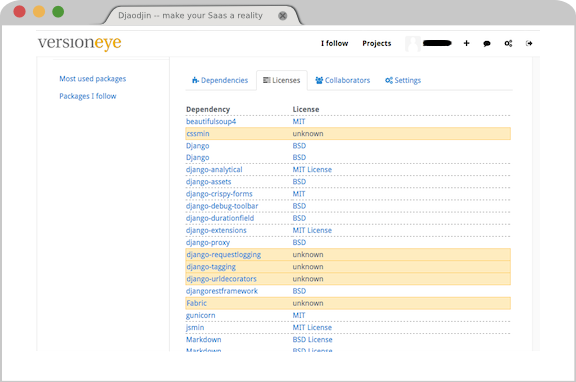The image size is (576, 382).
Task: Open the gears settings icon in header
Action: [508, 43]
